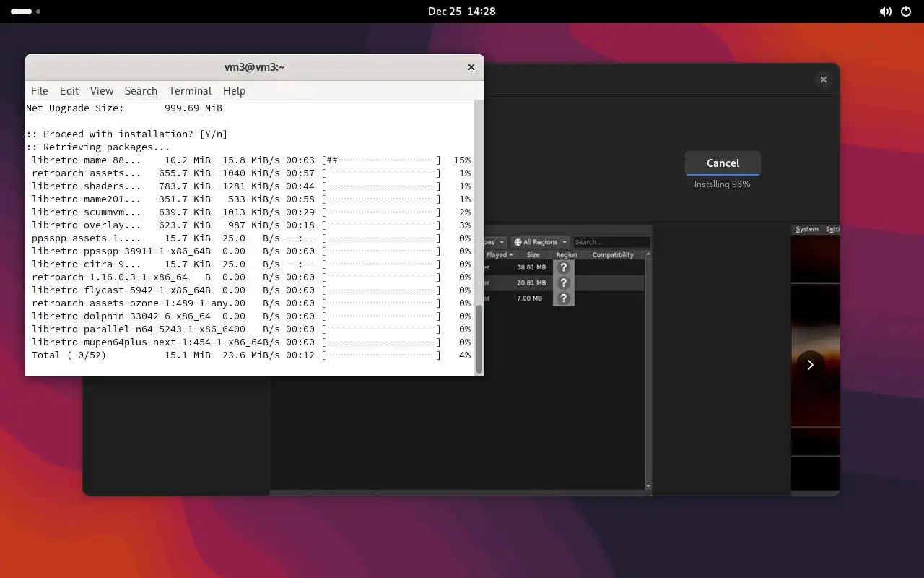
Task: Click unknown region icon for 20.81 MB row
Action: coord(565,283)
